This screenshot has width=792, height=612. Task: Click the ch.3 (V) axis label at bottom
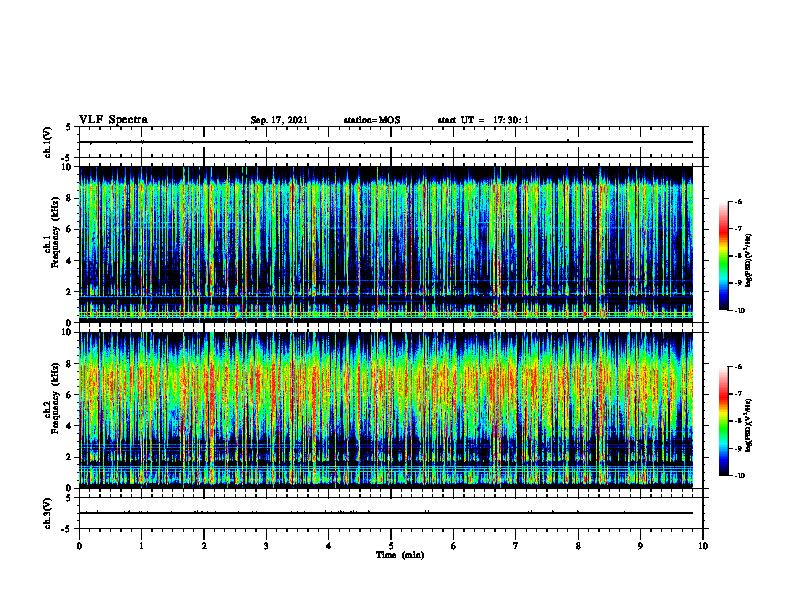(48, 513)
